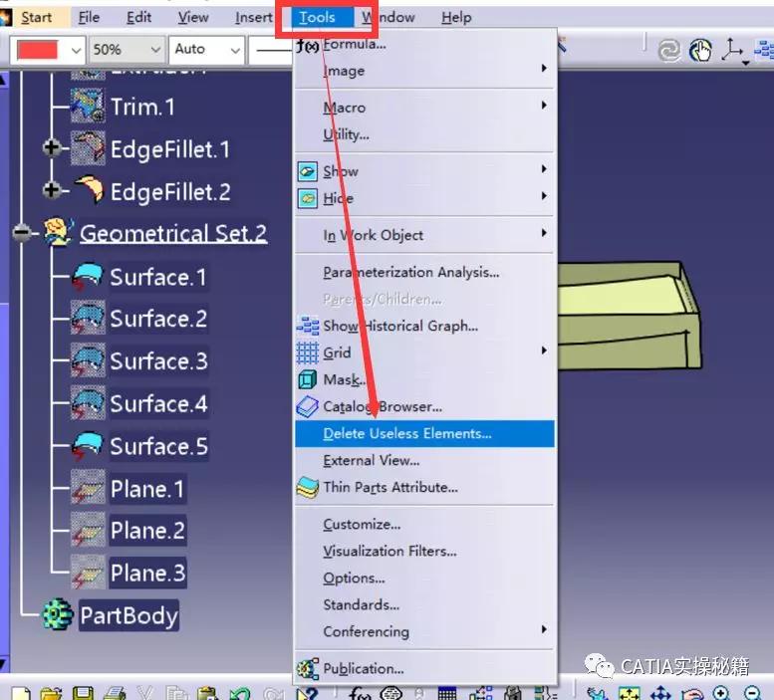The width and height of the screenshot is (774, 700).
Task: Select PartBody in the tree
Action: pyautogui.click(x=129, y=615)
